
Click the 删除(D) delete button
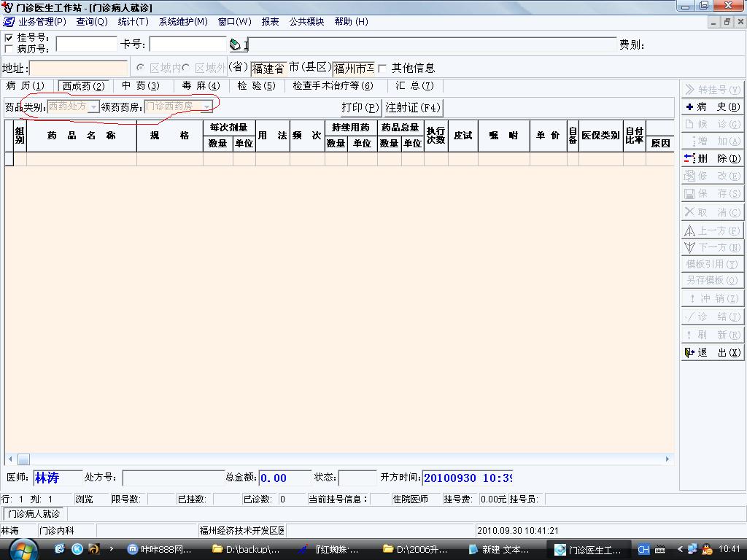tap(712, 158)
